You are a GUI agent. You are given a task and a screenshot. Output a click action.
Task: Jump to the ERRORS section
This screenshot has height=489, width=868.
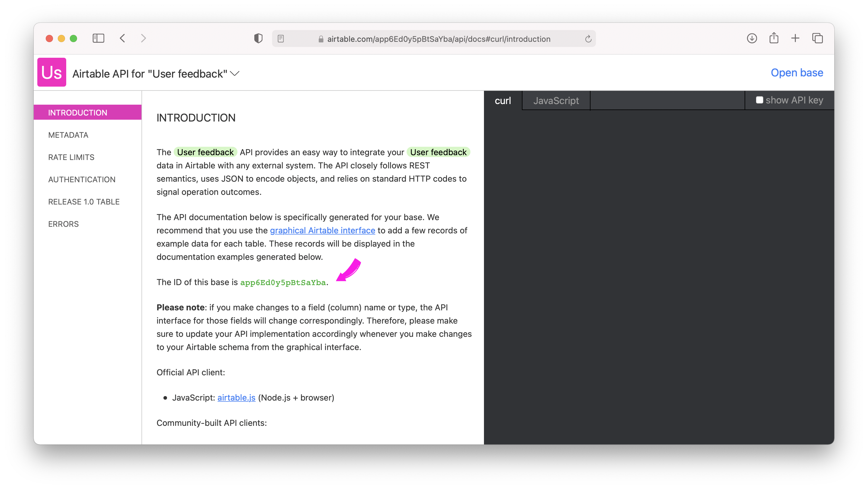[x=63, y=224]
